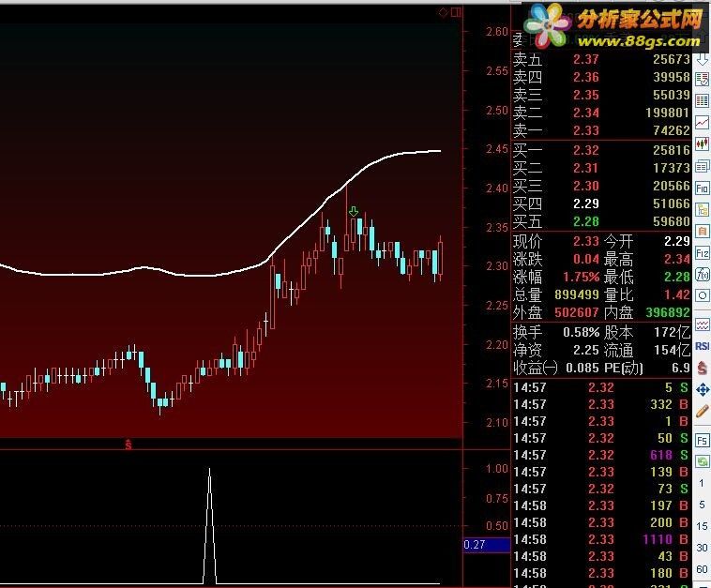Click the 量比 value 1.42

click(x=677, y=294)
